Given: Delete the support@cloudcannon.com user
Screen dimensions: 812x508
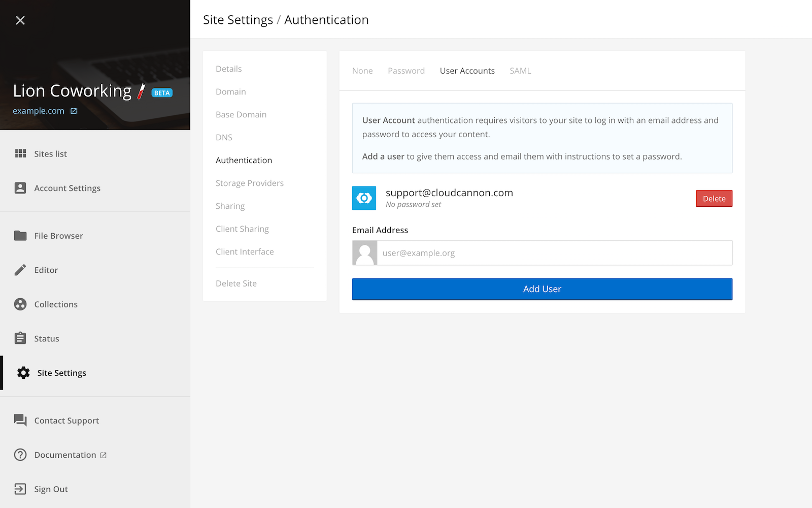Looking at the screenshot, I should pos(714,198).
